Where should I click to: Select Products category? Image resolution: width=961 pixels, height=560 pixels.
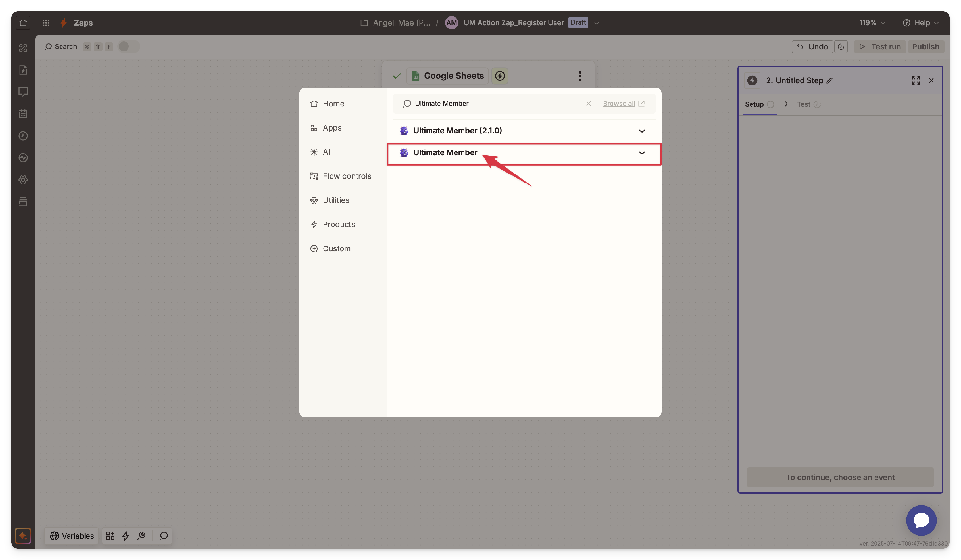pos(333,224)
